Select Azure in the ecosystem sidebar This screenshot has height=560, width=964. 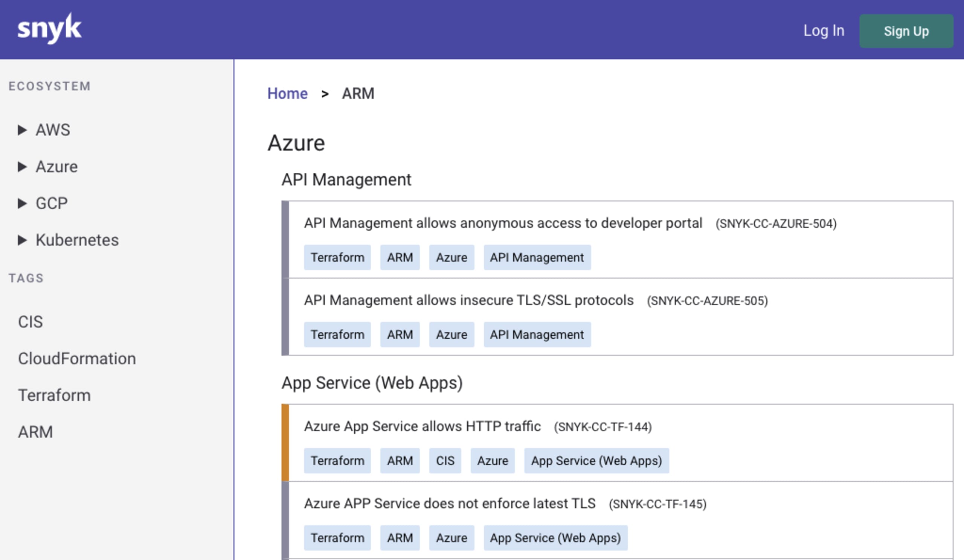(56, 167)
